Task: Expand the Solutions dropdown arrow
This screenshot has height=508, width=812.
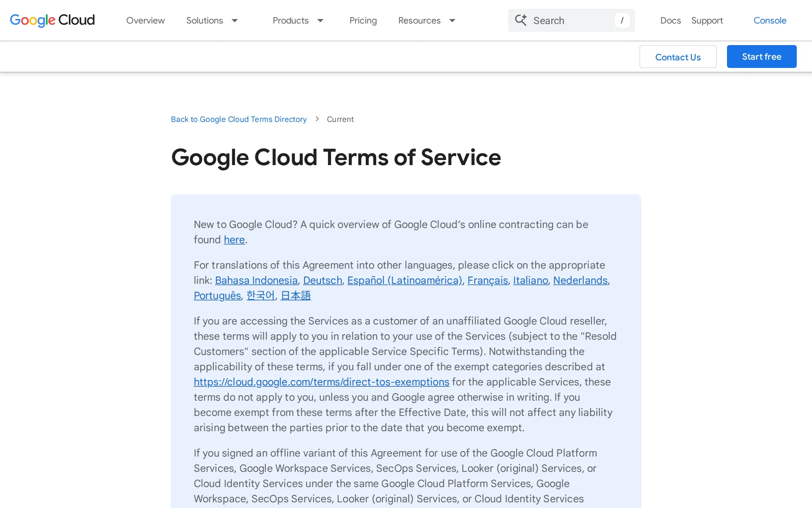Action: pos(235,21)
